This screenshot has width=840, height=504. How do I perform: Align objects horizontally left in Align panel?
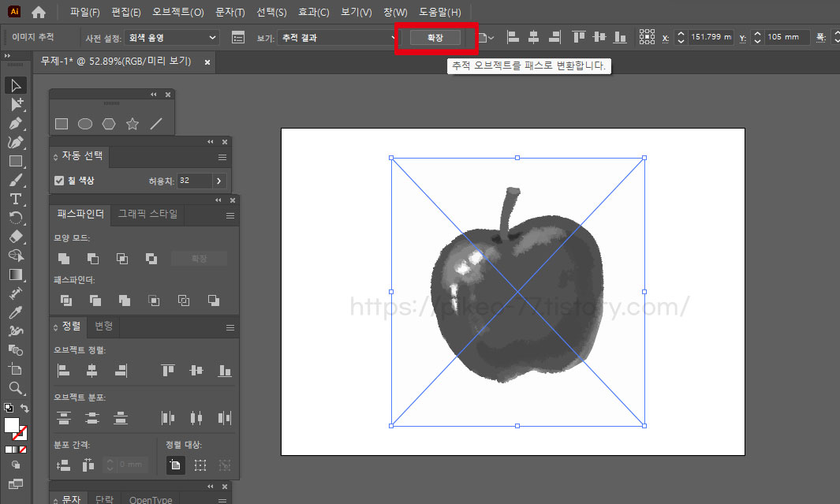coord(64,370)
